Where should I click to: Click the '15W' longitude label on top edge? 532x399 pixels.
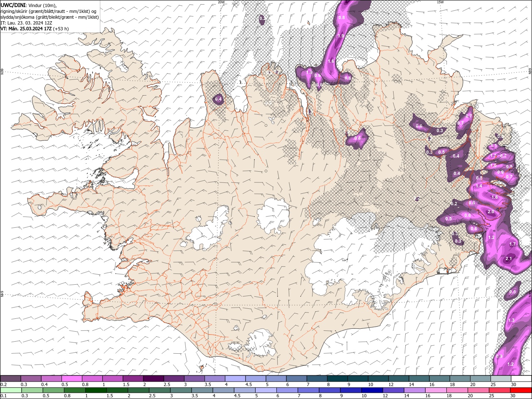tap(440, 2)
